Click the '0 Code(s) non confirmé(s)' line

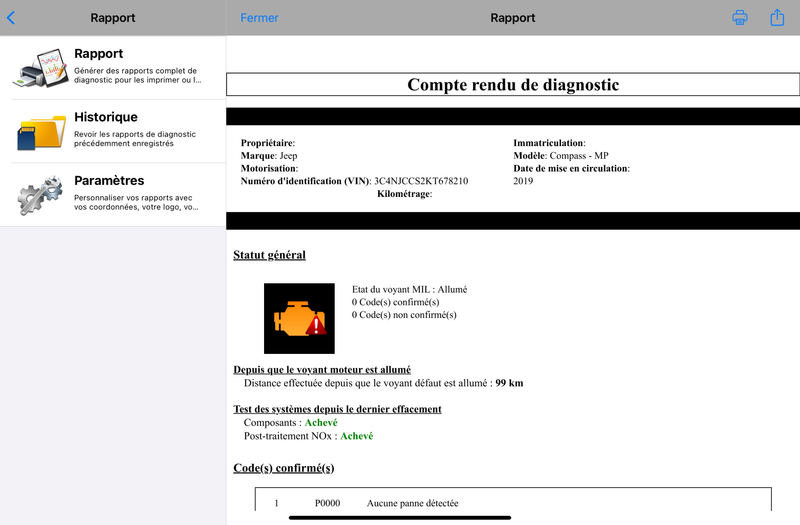[404, 315]
